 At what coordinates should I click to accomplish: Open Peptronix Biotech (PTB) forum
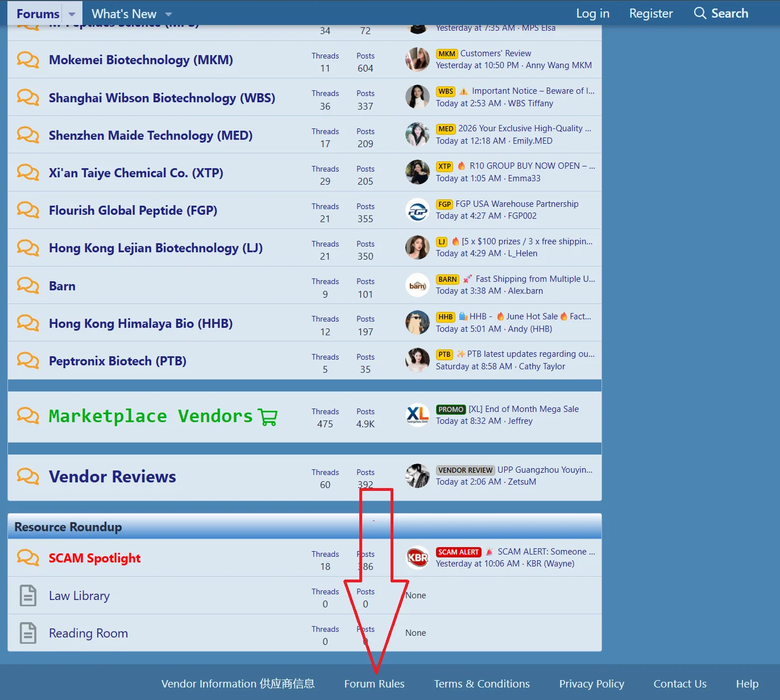(118, 361)
